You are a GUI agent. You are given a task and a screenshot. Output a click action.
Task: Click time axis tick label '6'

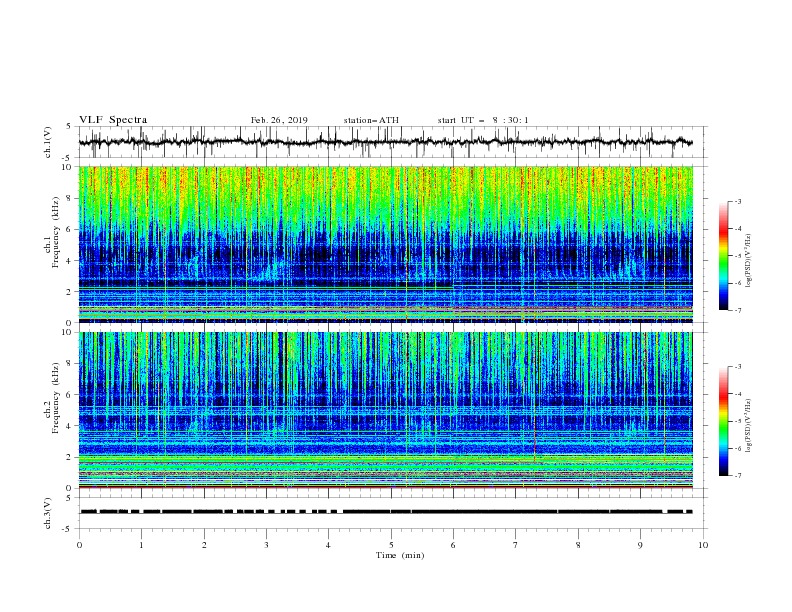(453, 545)
